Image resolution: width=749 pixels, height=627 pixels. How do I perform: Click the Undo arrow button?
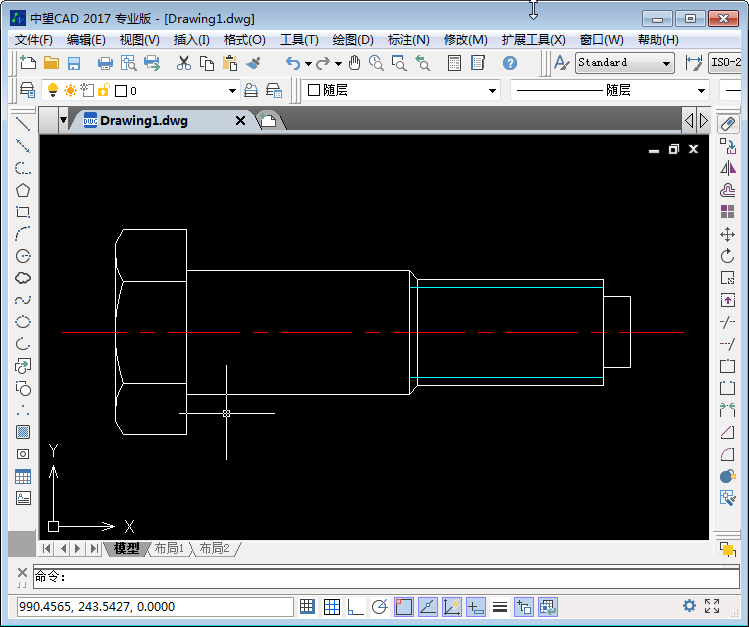[292, 63]
